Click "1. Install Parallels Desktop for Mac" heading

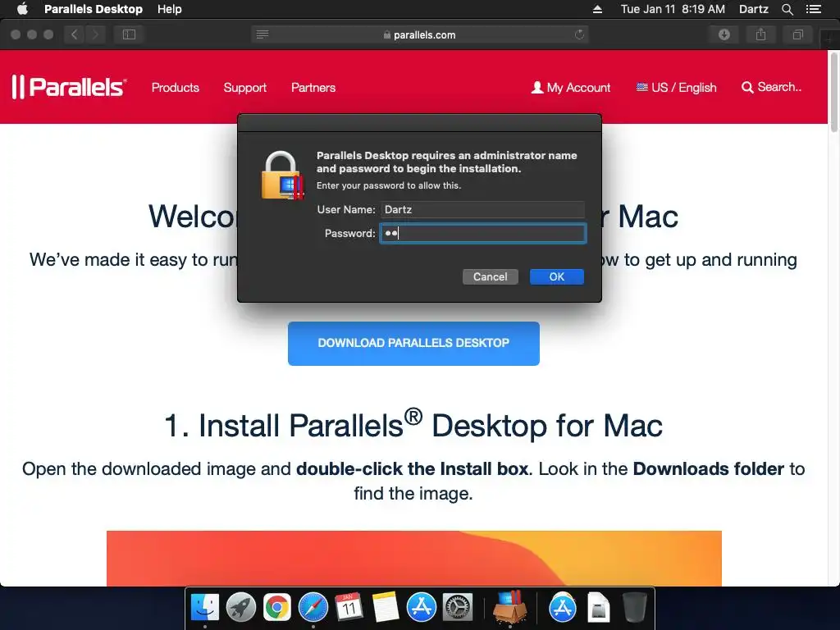coord(413,426)
